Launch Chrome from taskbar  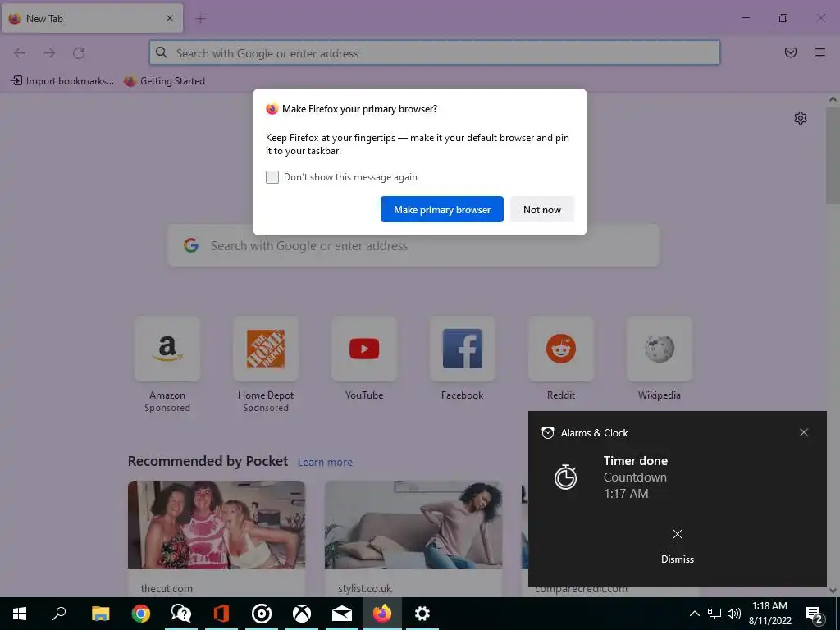point(141,614)
